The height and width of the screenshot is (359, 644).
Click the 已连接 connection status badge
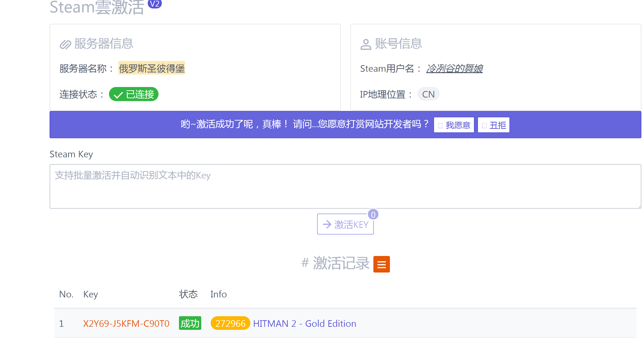(x=134, y=94)
